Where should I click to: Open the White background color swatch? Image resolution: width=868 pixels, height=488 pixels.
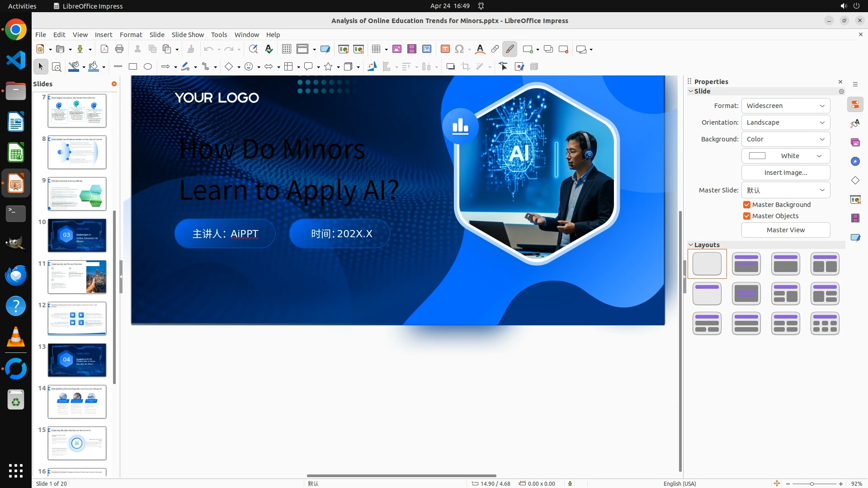[x=785, y=156]
